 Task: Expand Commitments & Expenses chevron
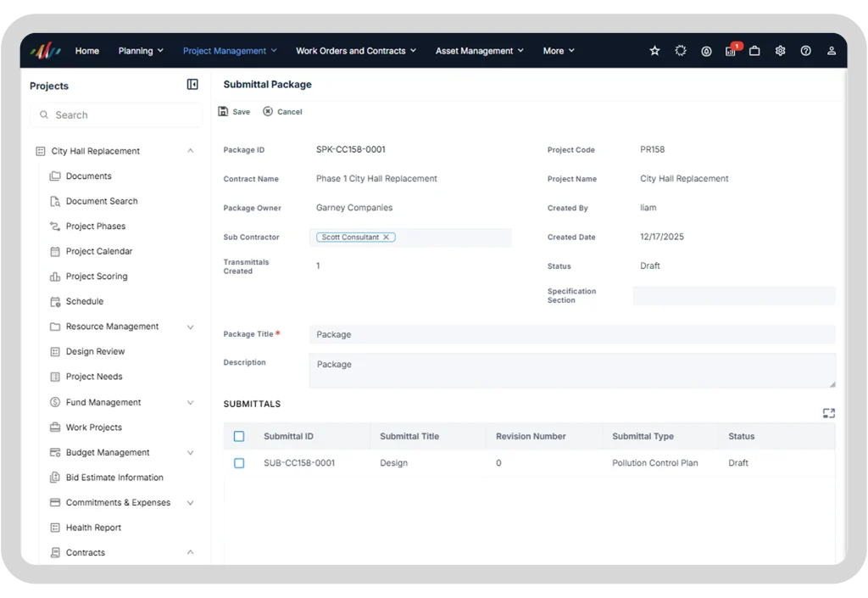click(x=191, y=503)
